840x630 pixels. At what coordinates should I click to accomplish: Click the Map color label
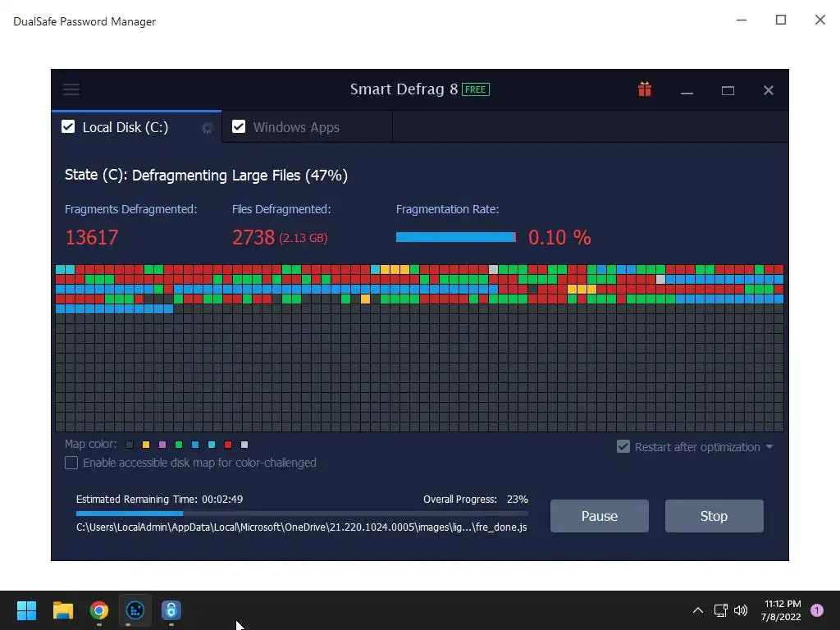pyautogui.click(x=90, y=444)
